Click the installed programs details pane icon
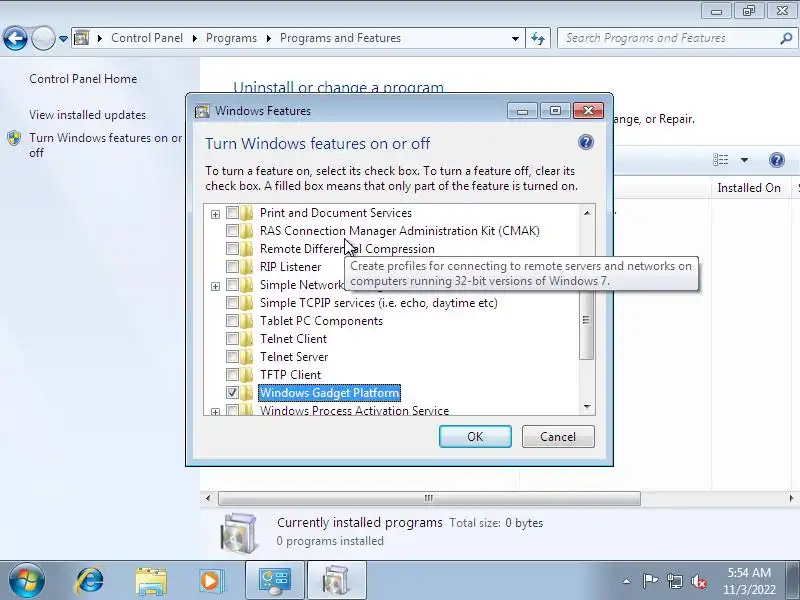 (238, 534)
